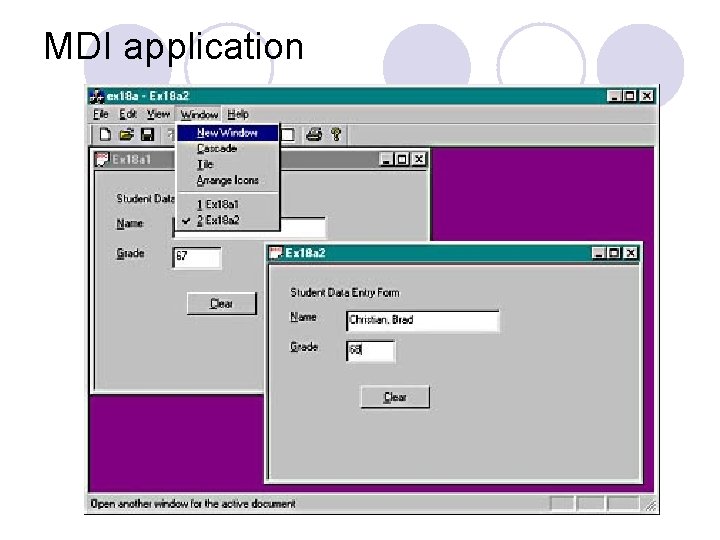Image resolution: width=720 pixels, height=540 pixels.
Task: Click the Grade label in Ex18a1 window
Action: click(x=130, y=253)
